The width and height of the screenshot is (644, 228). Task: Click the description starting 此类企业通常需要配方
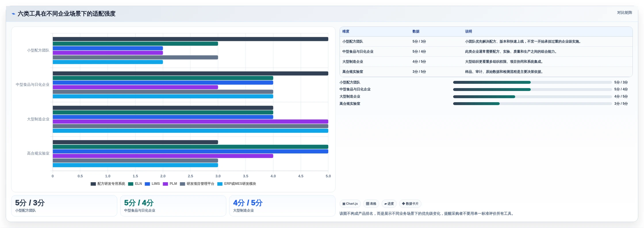pos(512,52)
